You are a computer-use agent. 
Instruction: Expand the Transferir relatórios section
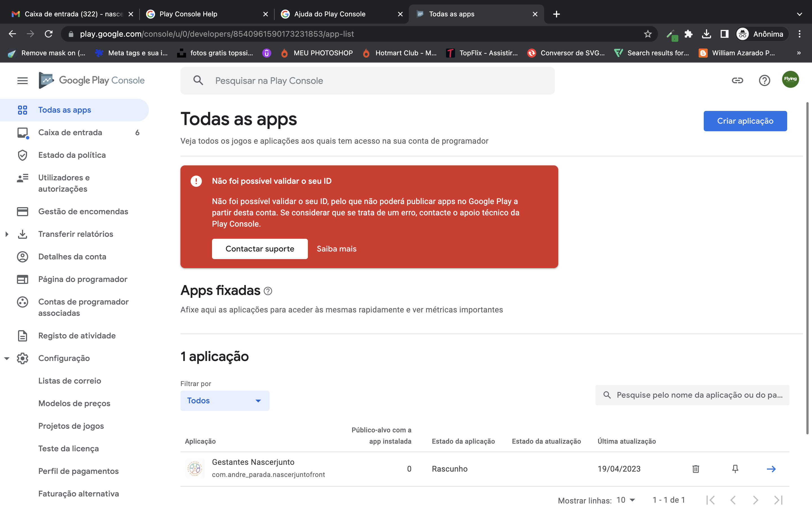(7, 234)
